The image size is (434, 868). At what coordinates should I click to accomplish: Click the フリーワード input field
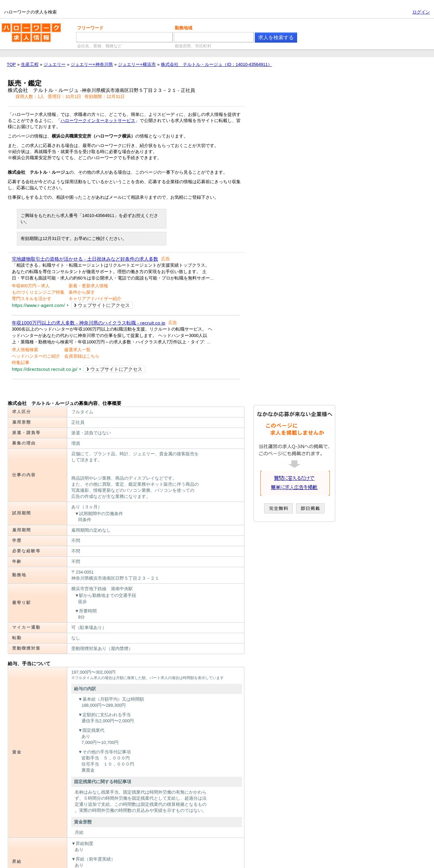coord(124,37)
